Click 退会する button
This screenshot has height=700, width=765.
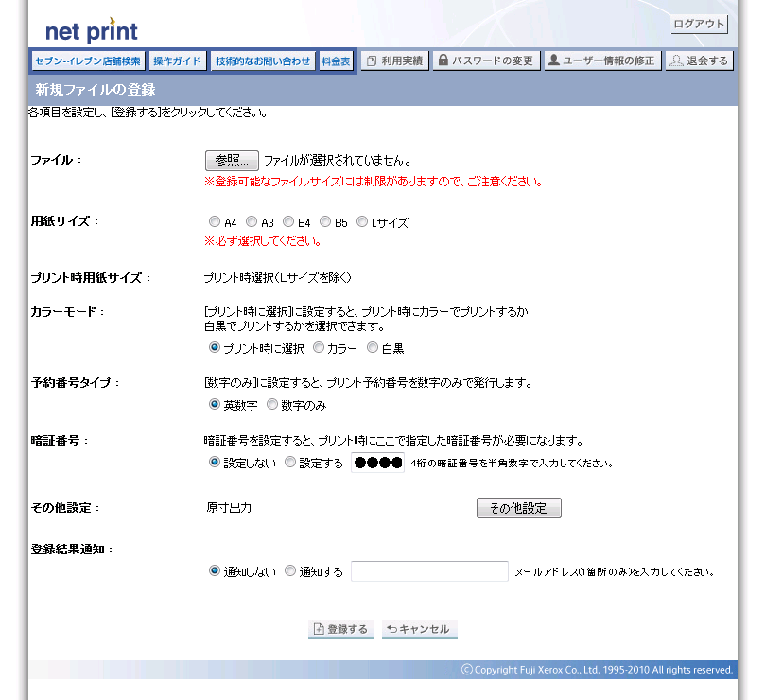coord(699,61)
